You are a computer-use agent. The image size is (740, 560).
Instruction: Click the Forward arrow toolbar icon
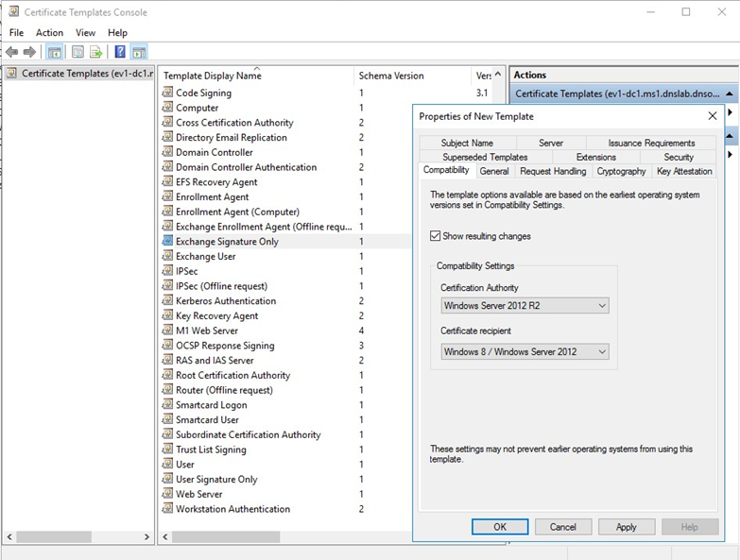(x=29, y=52)
